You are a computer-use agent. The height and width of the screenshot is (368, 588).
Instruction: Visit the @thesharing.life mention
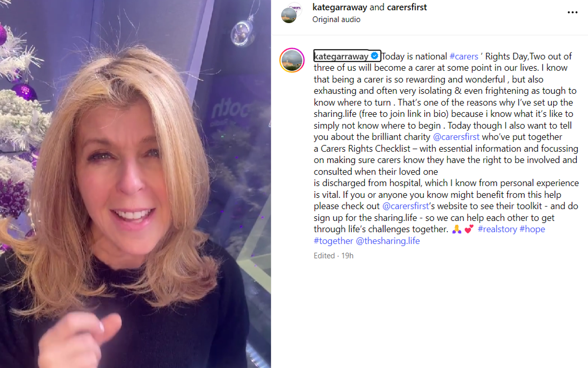click(388, 240)
